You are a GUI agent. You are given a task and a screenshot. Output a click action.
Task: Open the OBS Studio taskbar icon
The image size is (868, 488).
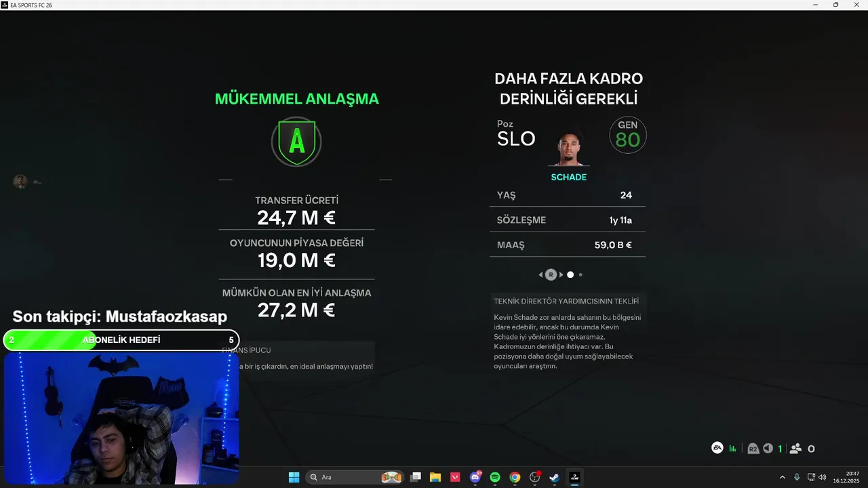point(534,477)
